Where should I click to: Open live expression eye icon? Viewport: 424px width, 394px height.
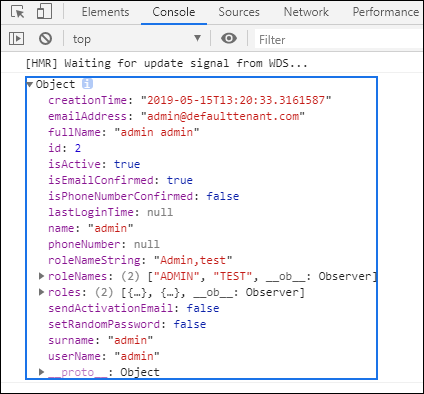coord(229,38)
